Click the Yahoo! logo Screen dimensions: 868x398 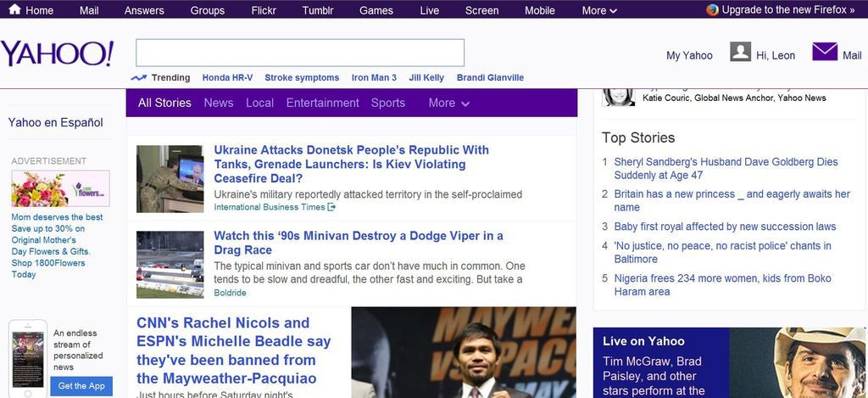pos(57,53)
